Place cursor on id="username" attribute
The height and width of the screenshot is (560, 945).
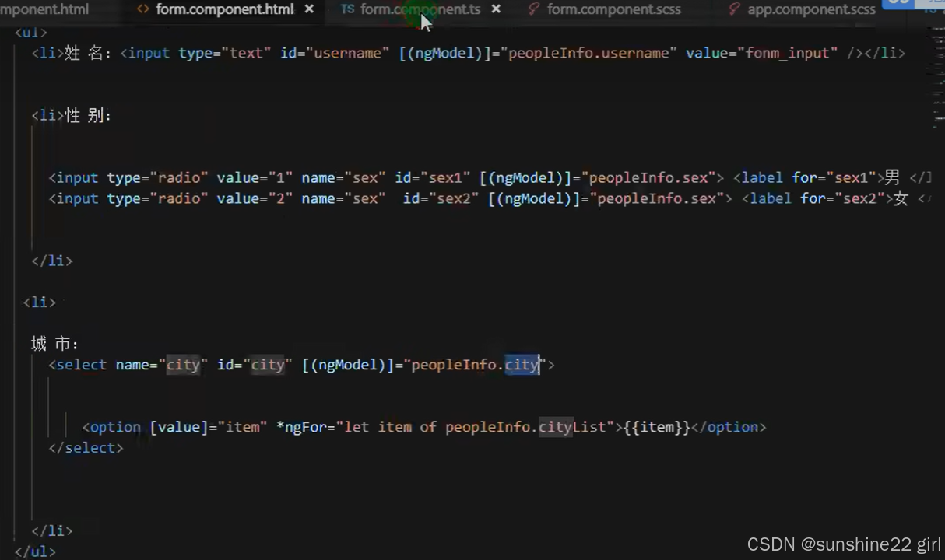(335, 53)
